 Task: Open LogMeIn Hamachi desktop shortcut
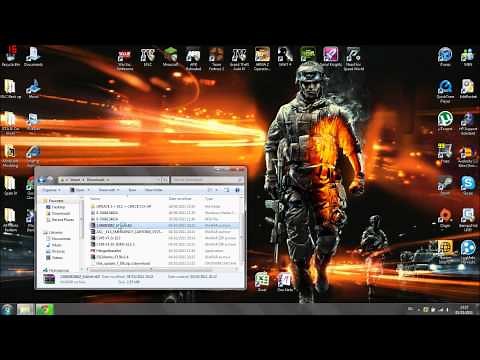pyautogui.click(x=468, y=252)
